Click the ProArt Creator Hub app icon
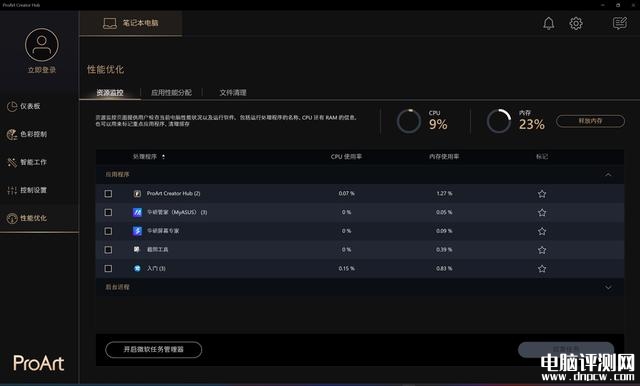The height and width of the screenshot is (386, 640). [x=137, y=193]
